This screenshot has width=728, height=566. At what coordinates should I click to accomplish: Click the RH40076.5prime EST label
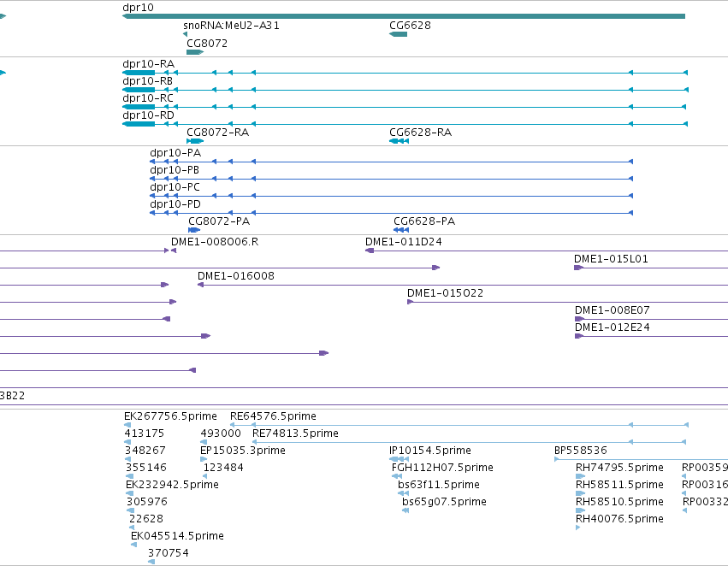coord(619,519)
